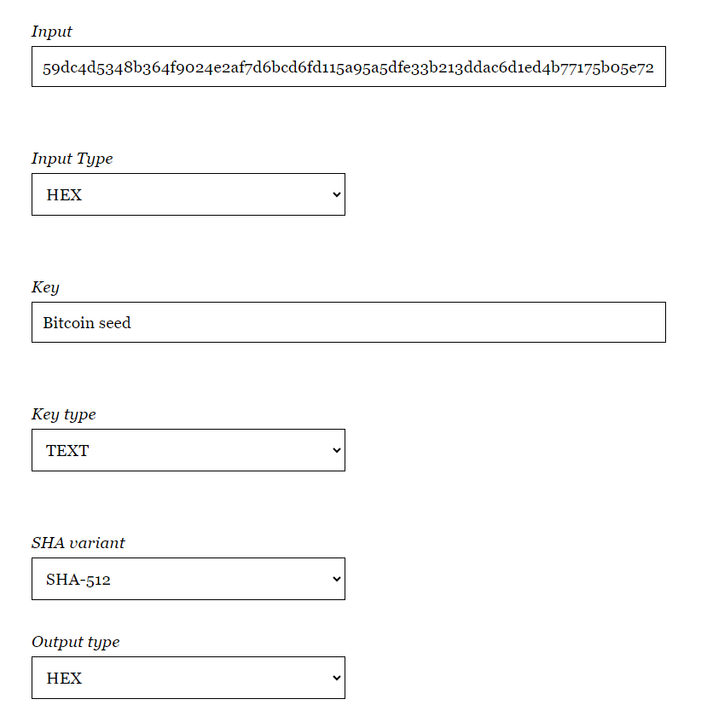Click the "SHA variant" label

[78, 543]
